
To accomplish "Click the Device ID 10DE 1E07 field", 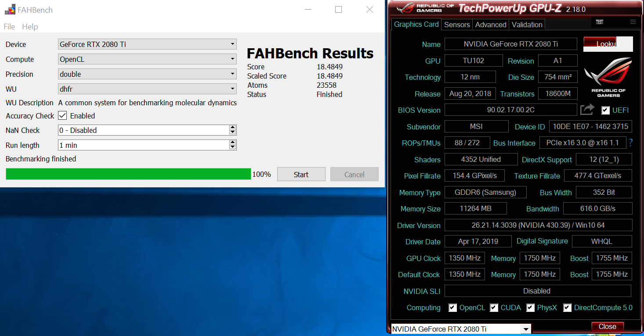I will pyautogui.click(x=590, y=126).
